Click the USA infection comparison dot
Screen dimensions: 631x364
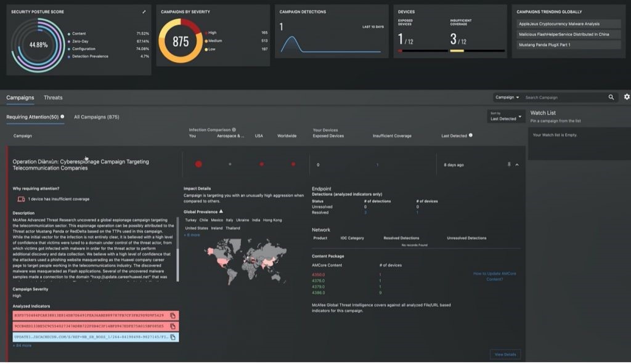pos(261,164)
